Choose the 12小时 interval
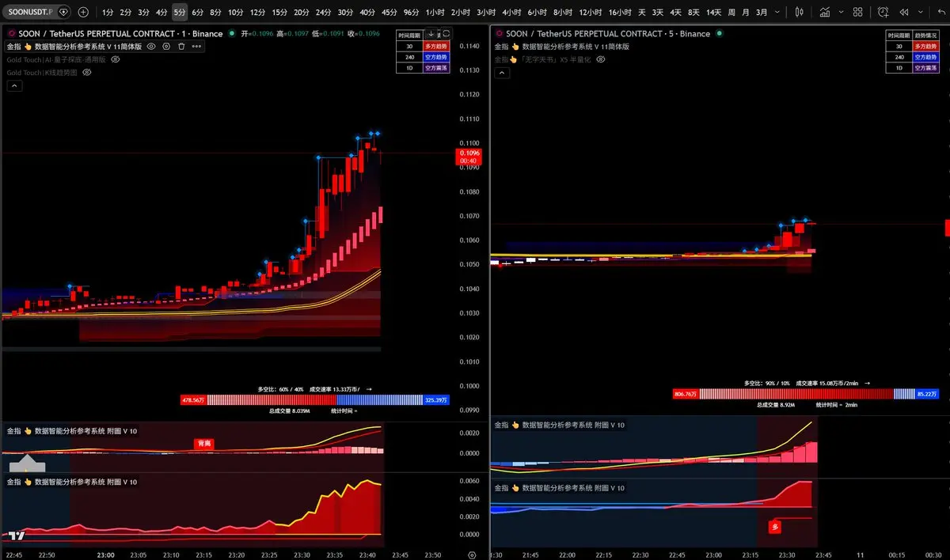Screen dimensions: 950x560 [x=590, y=12]
